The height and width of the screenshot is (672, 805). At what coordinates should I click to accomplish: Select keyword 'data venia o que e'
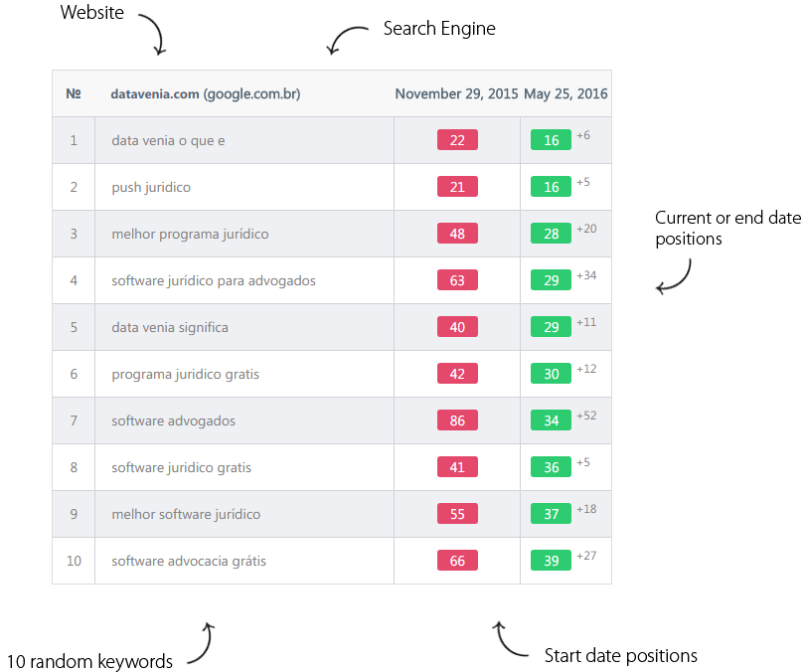pos(168,141)
